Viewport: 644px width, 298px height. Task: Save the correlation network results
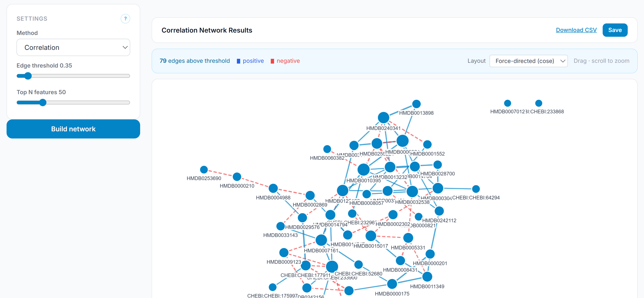(615, 30)
